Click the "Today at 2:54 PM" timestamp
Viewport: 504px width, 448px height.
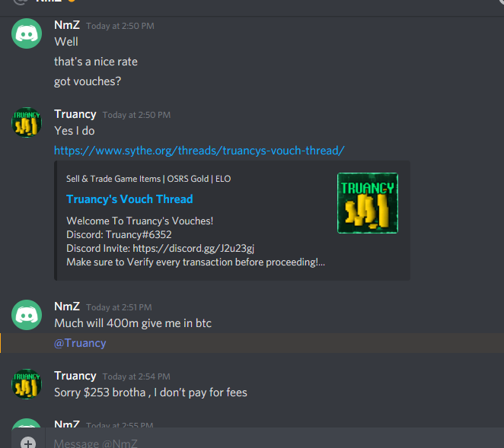(136, 377)
